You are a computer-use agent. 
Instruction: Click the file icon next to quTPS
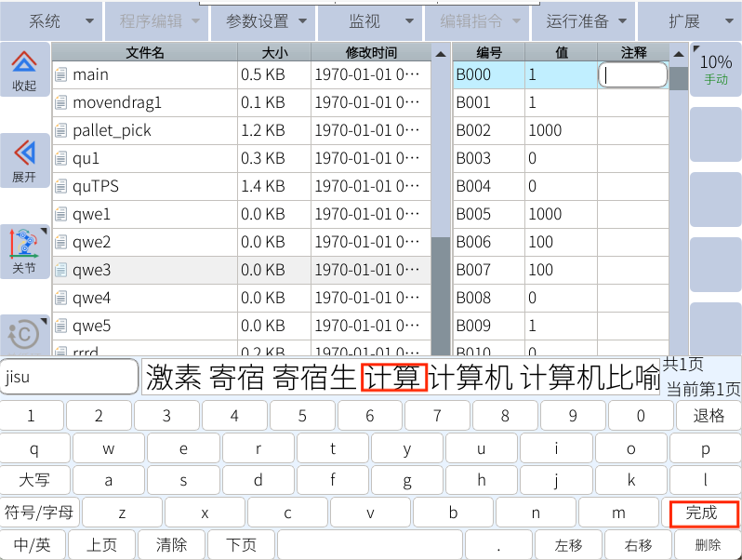(61, 186)
